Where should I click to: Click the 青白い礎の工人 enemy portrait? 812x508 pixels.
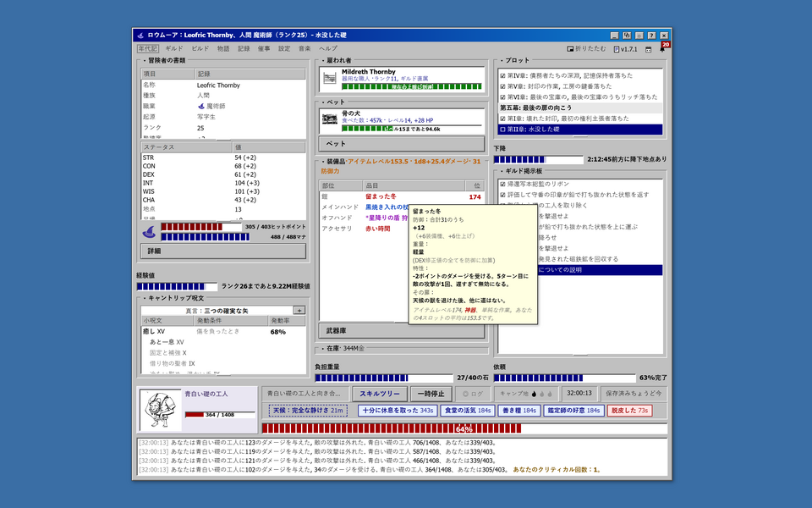[x=161, y=410]
